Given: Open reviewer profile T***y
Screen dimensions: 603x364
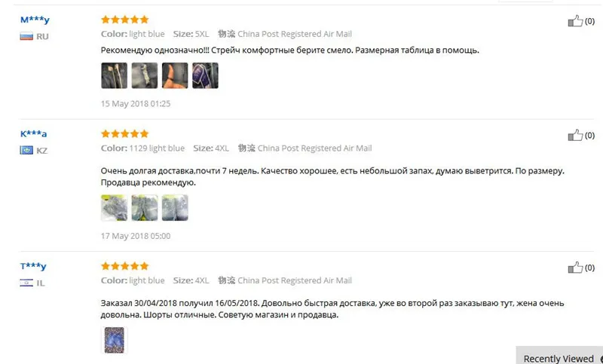Looking at the screenshot, I should click(x=33, y=266).
